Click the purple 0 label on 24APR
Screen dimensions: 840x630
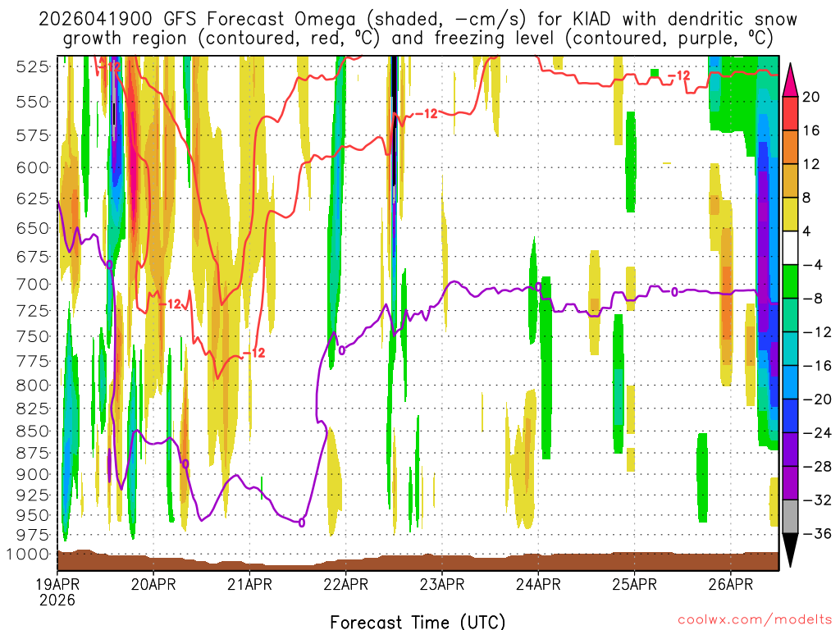[538, 288]
